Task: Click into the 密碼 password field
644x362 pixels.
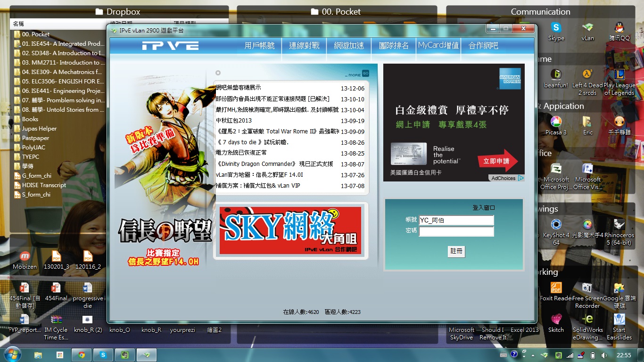Action: tap(456, 231)
